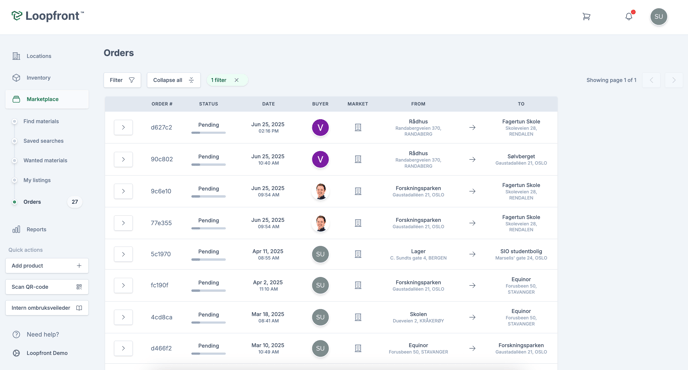Click the Add product quick action
The height and width of the screenshot is (370, 688).
coord(47,266)
